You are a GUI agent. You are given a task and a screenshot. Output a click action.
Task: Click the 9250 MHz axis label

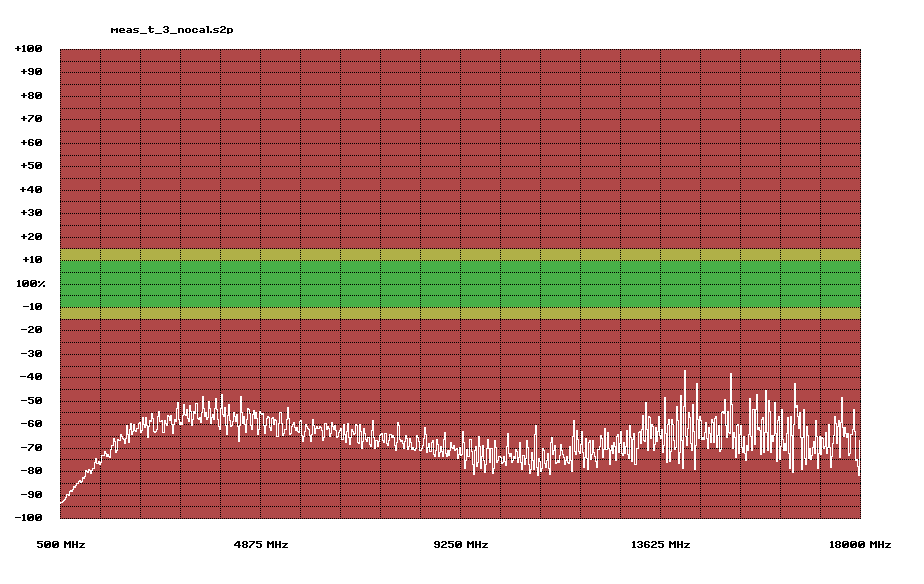coord(461,545)
